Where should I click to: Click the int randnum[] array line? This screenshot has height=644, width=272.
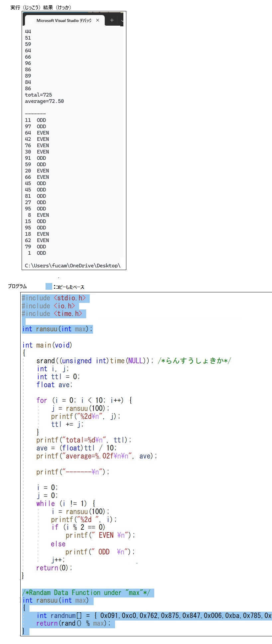(x=153, y=615)
